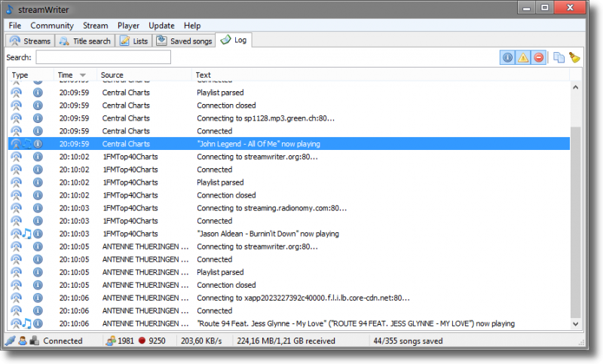Click stream antenna icon in Route 94 row
603x364 pixels.
(x=16, y=323)
